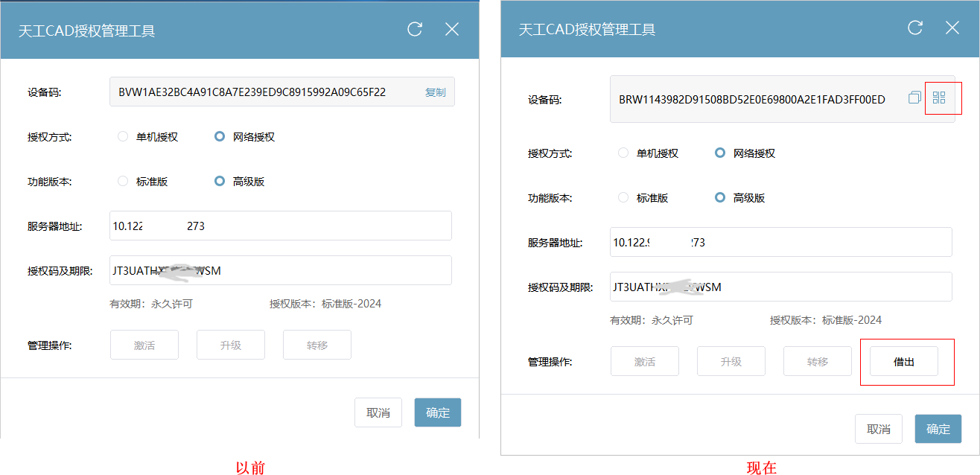Click 升级 button in the 以前 dialog

coord(231,345)
